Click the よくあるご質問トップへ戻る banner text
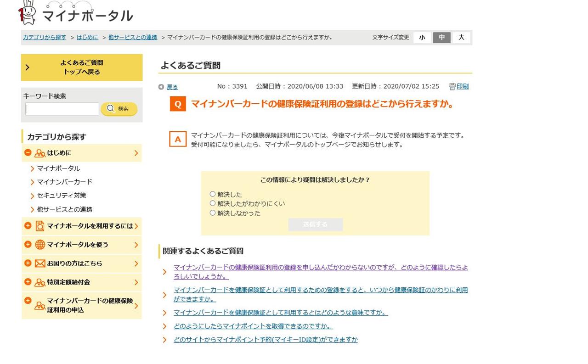Image resolution: width=588 pixels, height=364 pixels. [x=82, y=67]
